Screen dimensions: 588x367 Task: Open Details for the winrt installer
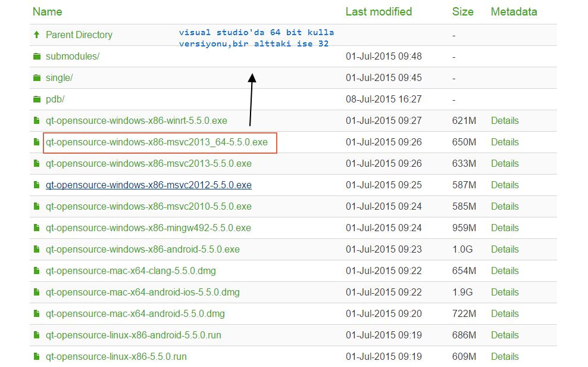click(505, 120)
